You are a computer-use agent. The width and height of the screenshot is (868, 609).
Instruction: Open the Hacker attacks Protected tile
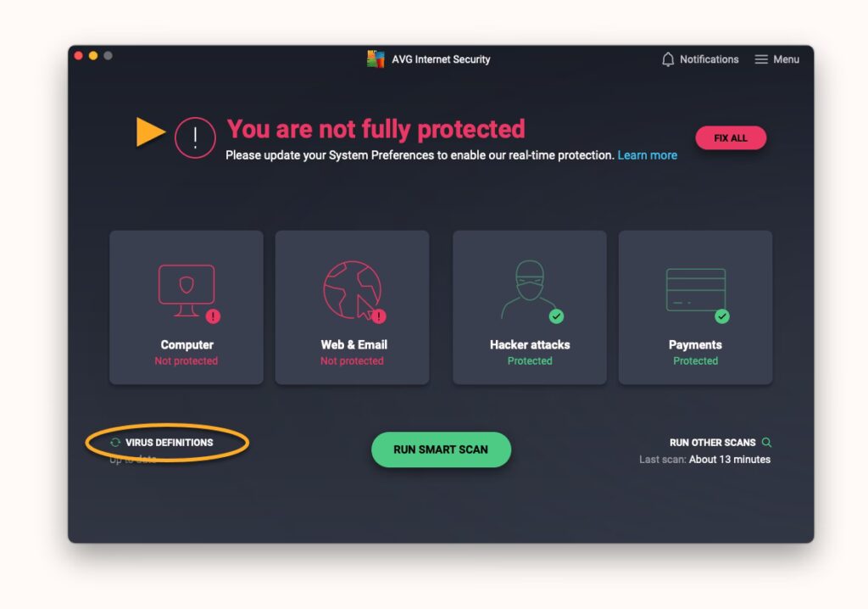point(530,308)
